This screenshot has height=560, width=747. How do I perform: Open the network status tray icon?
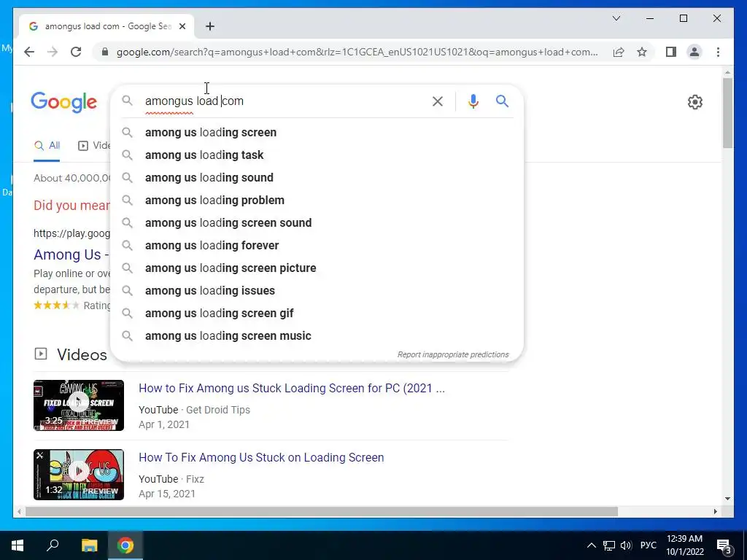point(609,545)
